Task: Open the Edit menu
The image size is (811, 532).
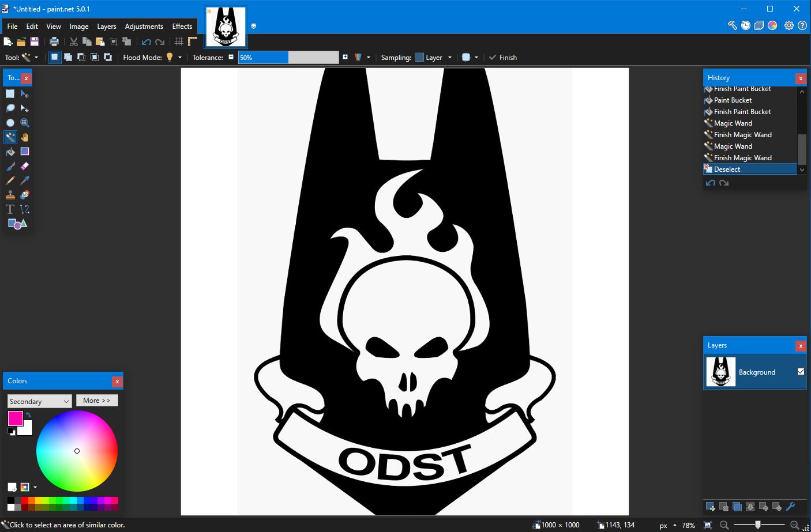Action: 32,26
